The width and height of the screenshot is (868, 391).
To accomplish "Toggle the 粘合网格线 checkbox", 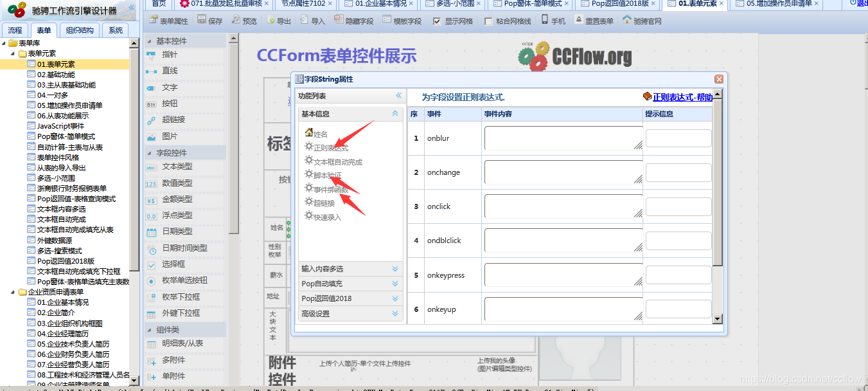I will (x=489, y=21).
